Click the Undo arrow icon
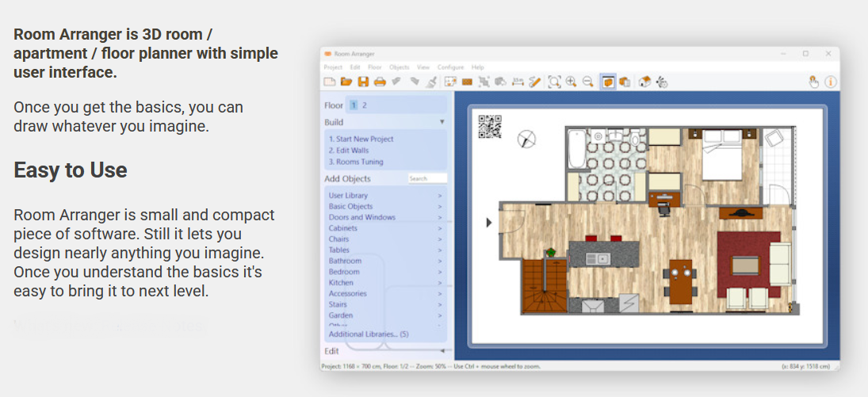 click(396, 82)
